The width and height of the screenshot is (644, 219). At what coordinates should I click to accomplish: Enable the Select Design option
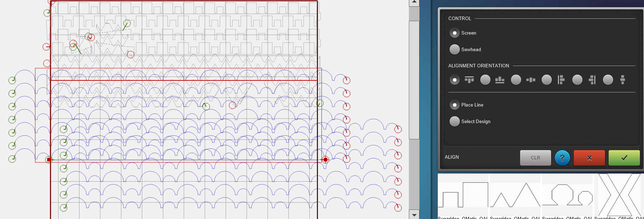click(455, 122)
